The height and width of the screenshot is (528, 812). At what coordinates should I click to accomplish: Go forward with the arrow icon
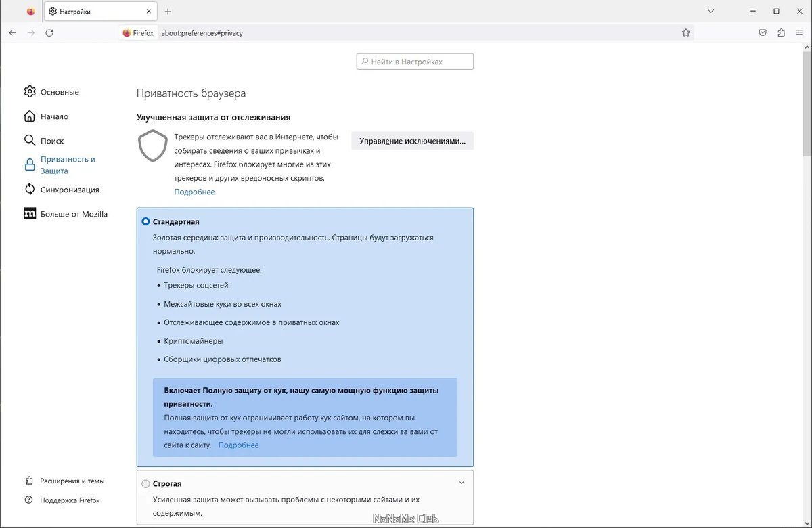(31, 32)
